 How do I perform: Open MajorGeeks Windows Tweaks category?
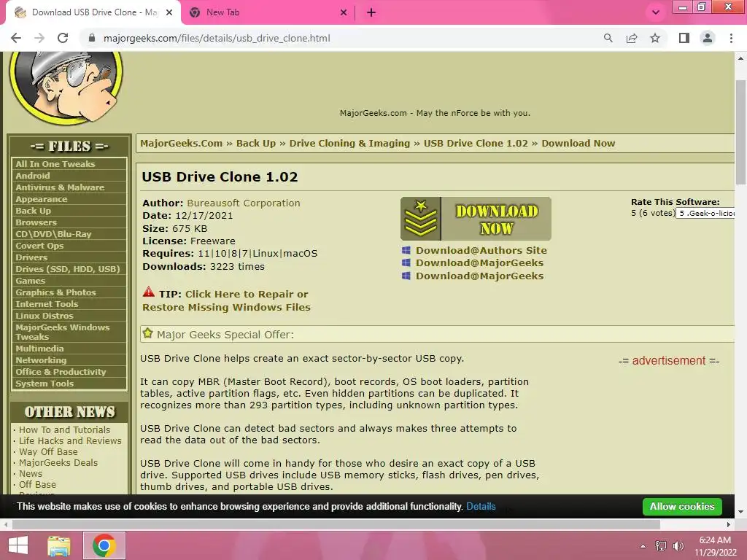pyautogui.click(x=63, y=332)
